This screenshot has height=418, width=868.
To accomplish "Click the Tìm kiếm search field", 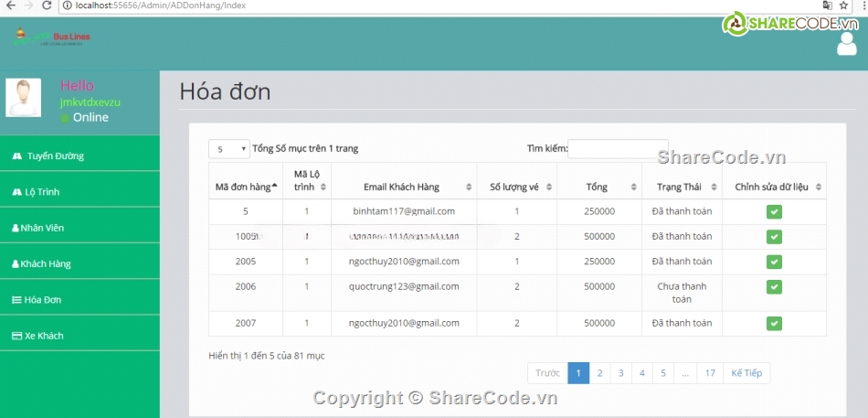I will coord(618,148).
